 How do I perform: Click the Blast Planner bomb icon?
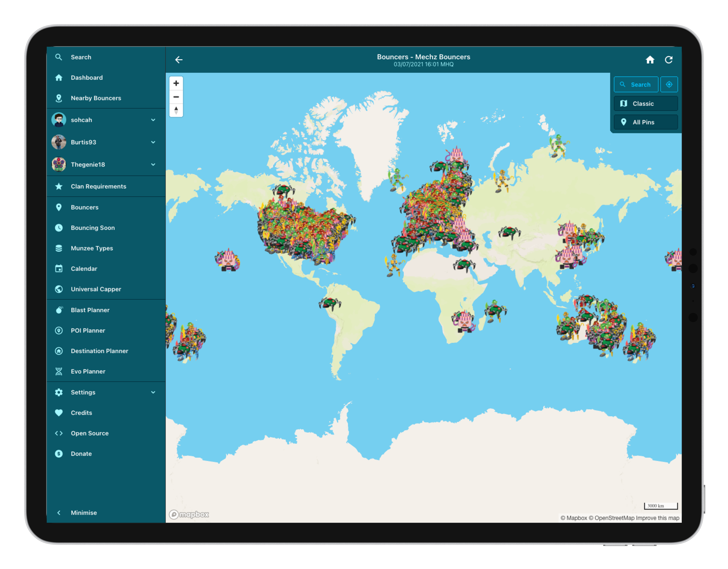(x=59, y=310)
